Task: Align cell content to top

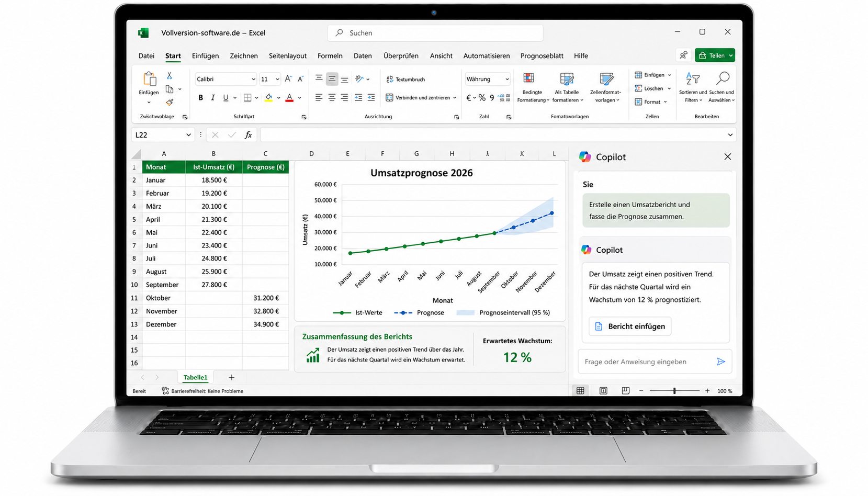Action: 319,78
